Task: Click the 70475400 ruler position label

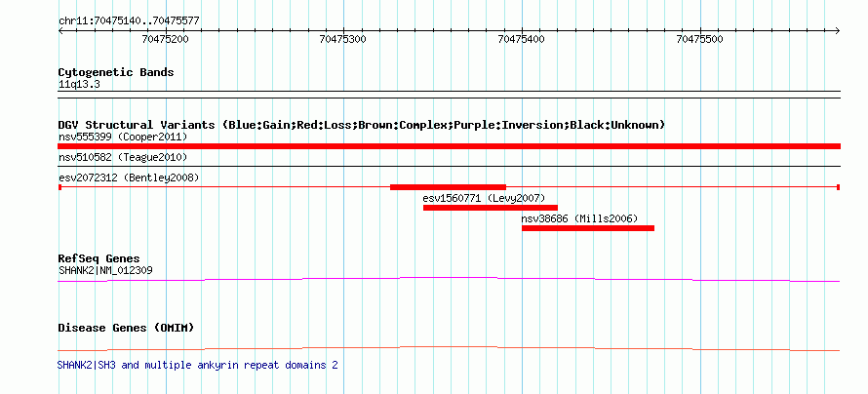Action: 521,39
